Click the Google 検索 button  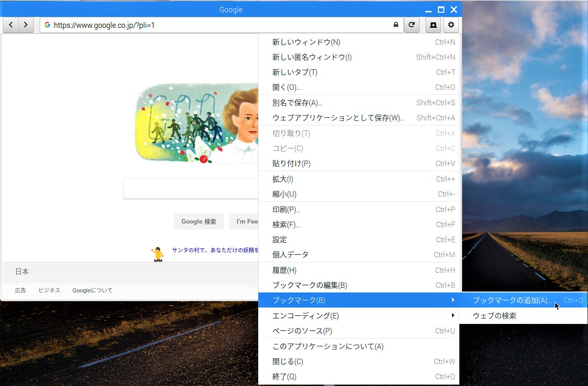[199, 221]
